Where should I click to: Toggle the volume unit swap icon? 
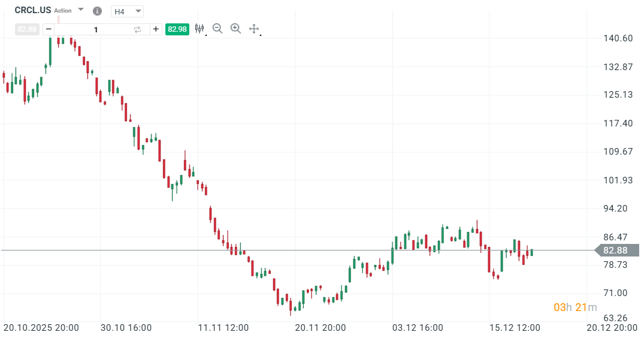(137, 29)
